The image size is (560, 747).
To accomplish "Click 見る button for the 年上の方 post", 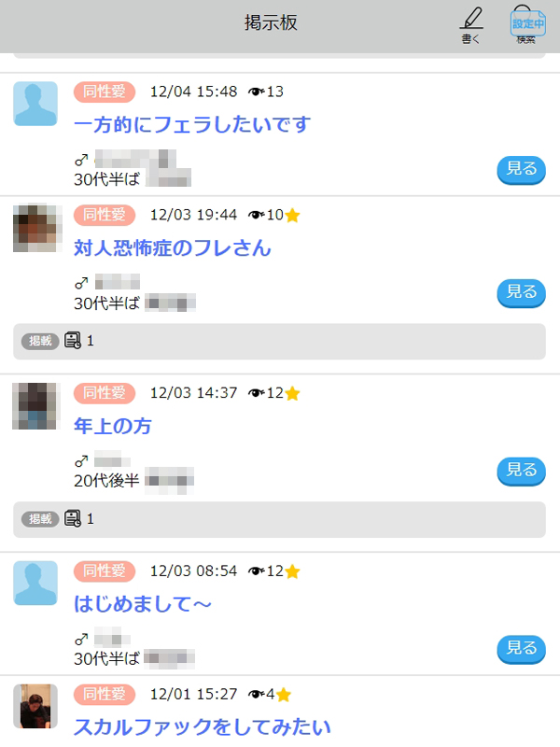I will (x=522, y=472).
